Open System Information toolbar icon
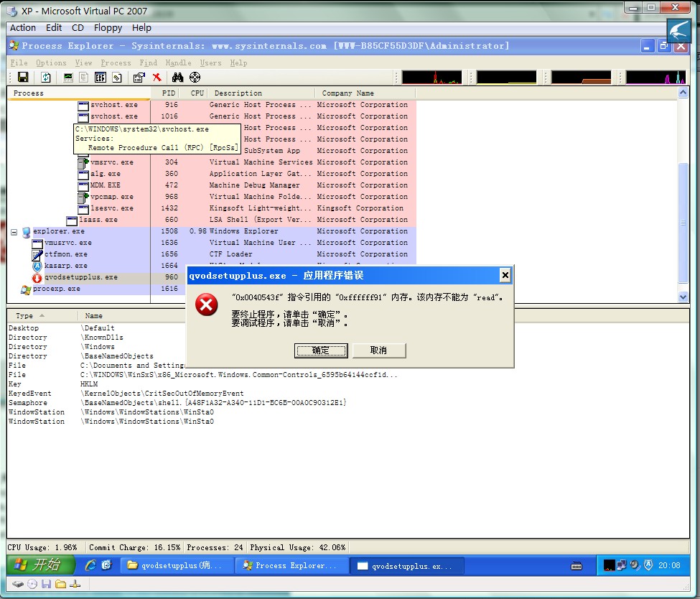This screenshot has height=599, width=700. pos(68,78)
